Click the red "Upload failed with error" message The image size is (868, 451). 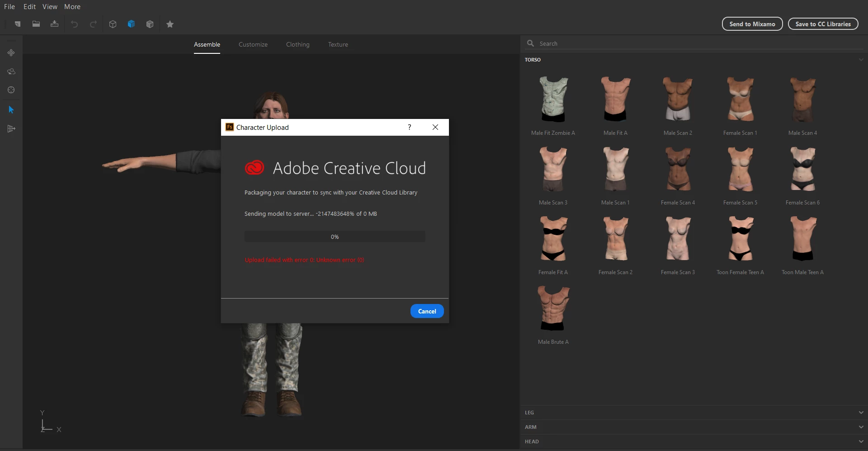click(304, 260)
